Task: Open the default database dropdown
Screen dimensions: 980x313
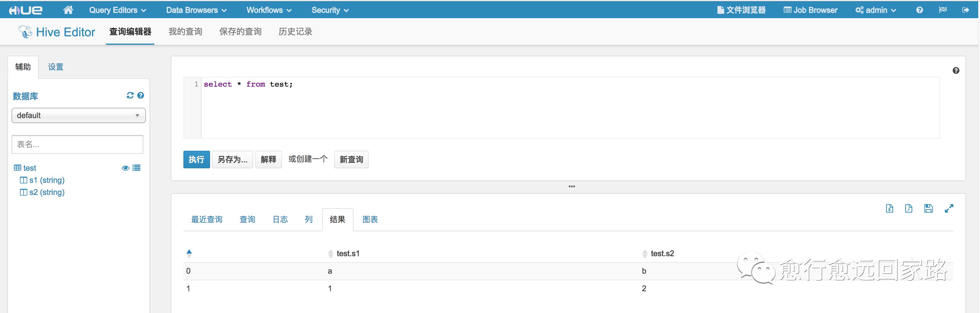Action: [79, 115]
